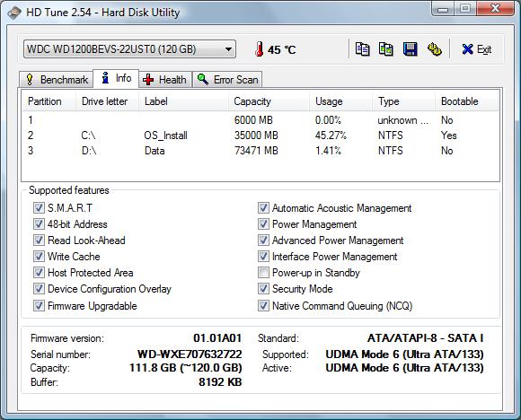Click the red thermometer temperature icon
Screen dimensions: 521x420
260,49
